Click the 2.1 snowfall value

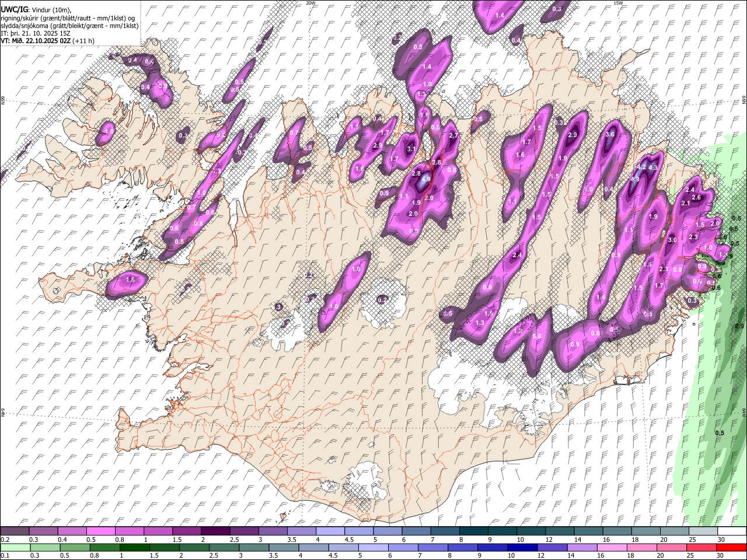tap(686, 204)
